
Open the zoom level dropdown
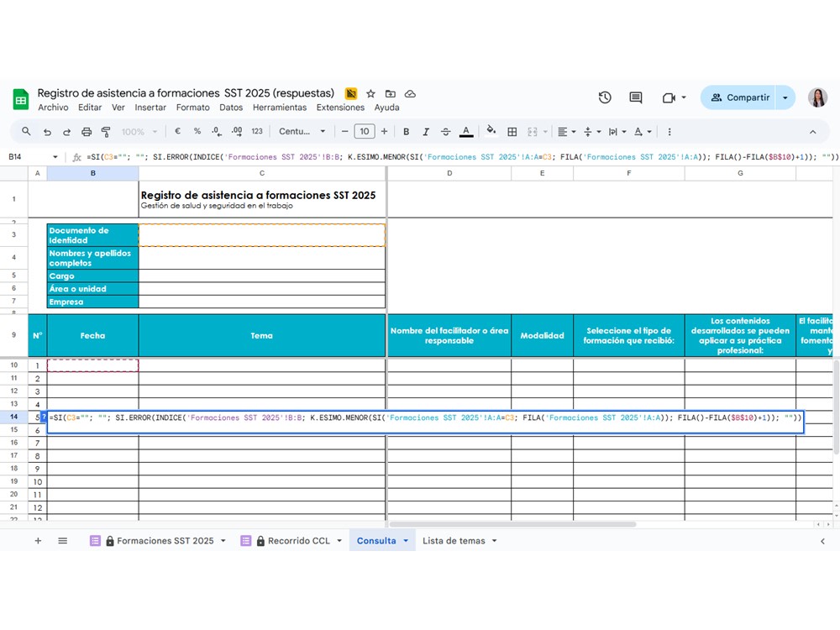[x=139, y=132]
